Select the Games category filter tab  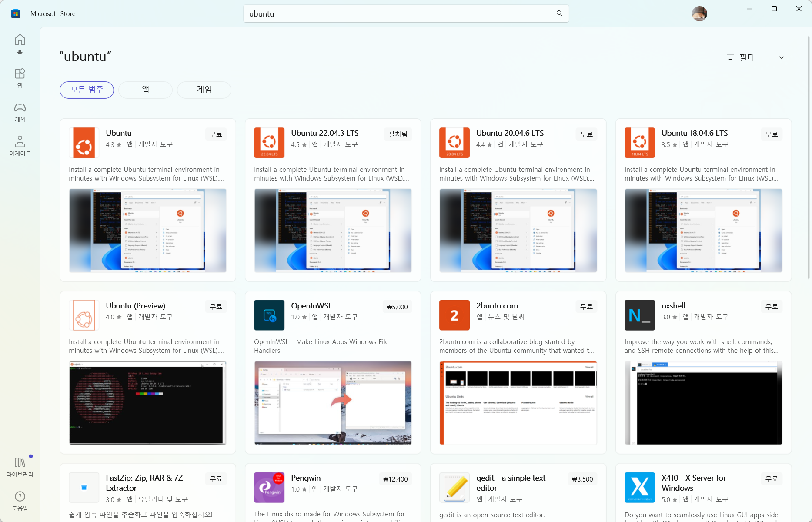pyautogui.click(x=204, y=90)
